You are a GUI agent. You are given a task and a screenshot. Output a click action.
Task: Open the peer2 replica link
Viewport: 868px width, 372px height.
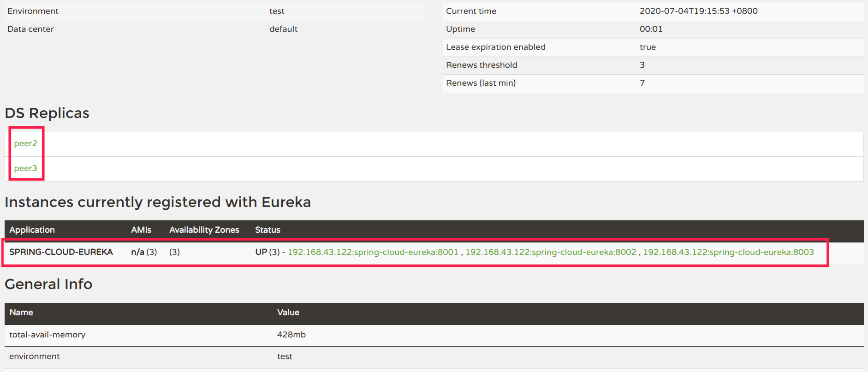(x=25, y=143)
